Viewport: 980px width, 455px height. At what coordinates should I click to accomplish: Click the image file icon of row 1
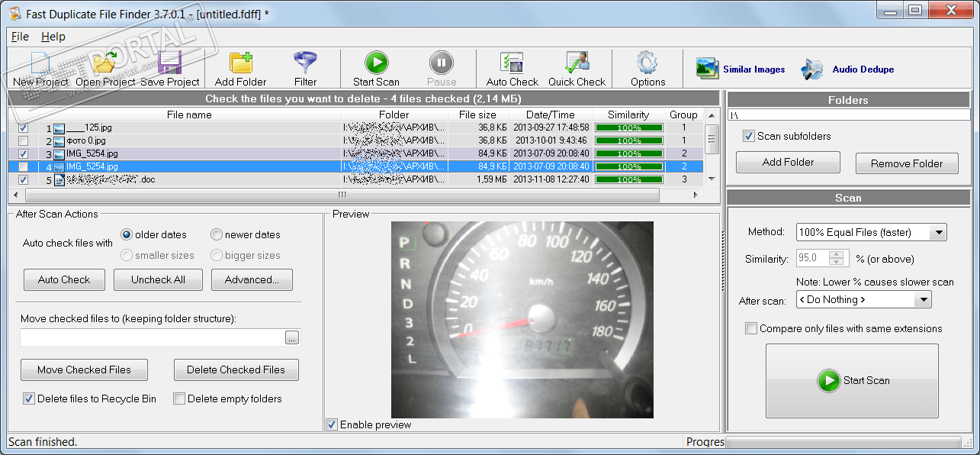[x=59, y=128]
